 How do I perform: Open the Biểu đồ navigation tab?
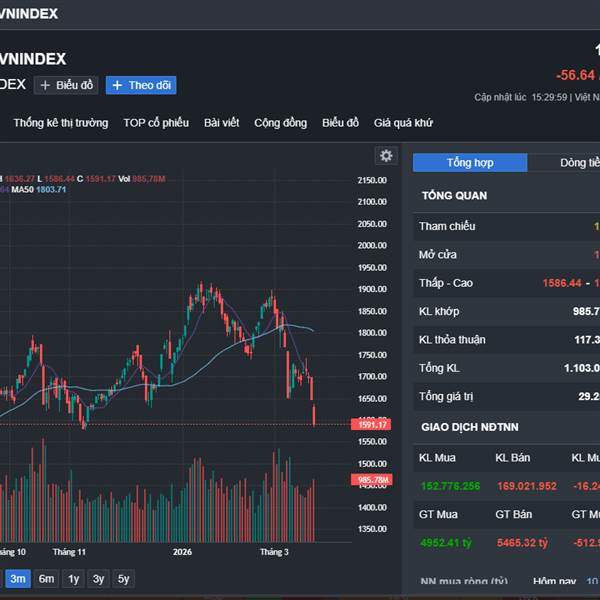(x=340, y=123)
